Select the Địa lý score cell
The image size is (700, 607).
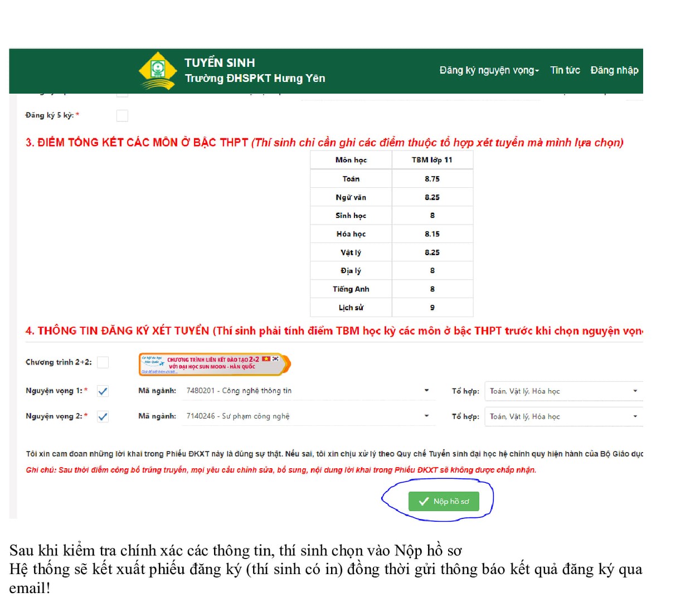[432, 270]
